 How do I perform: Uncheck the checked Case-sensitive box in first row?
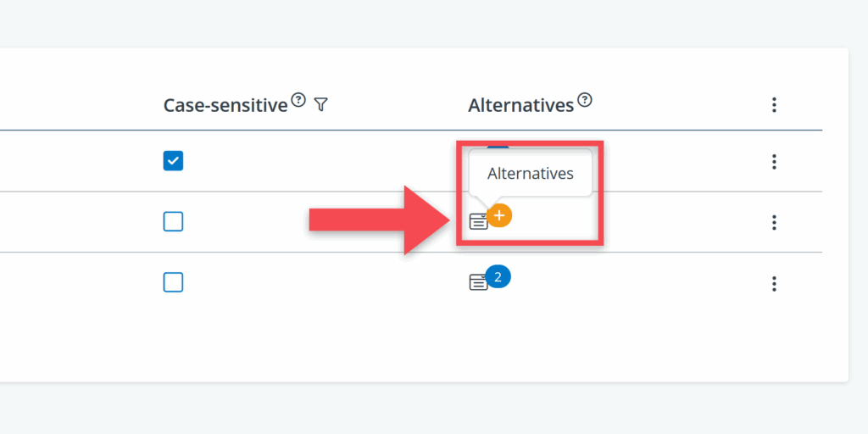point(173,161)
